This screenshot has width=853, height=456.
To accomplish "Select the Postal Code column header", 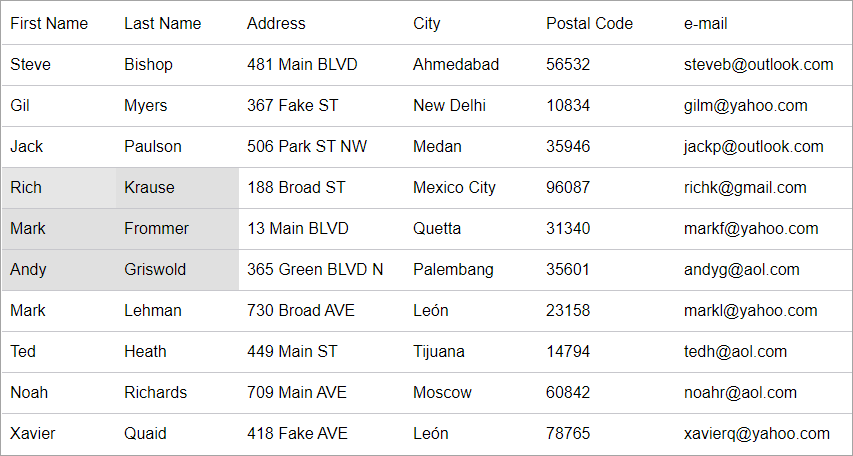I will click(x=589, y=23).
